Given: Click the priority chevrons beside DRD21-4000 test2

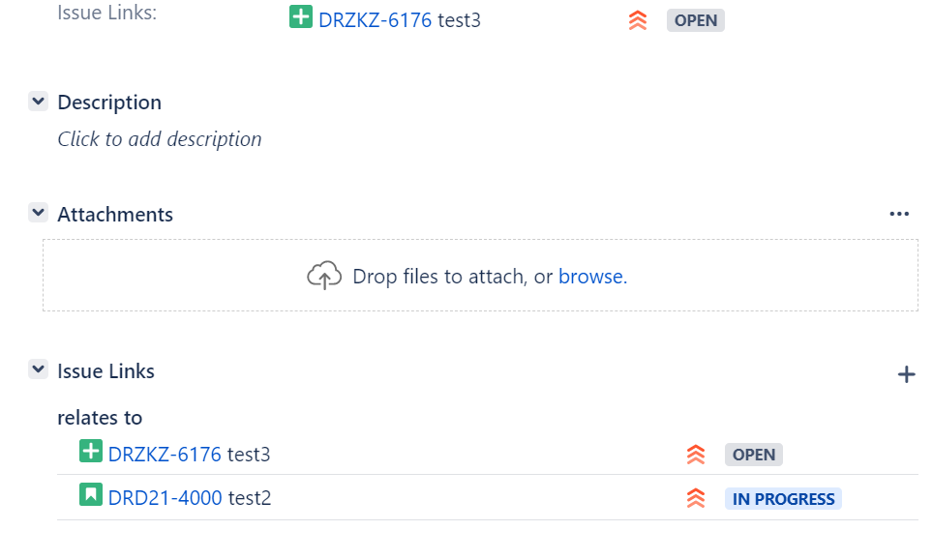Looking at the screenshot, I should (x=695, y=497).
